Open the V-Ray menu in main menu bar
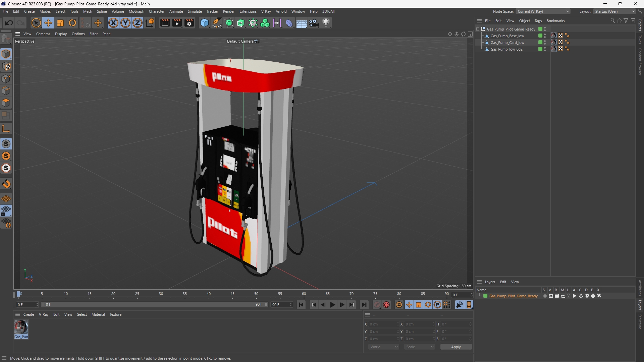644x362 pixels. 266,11
